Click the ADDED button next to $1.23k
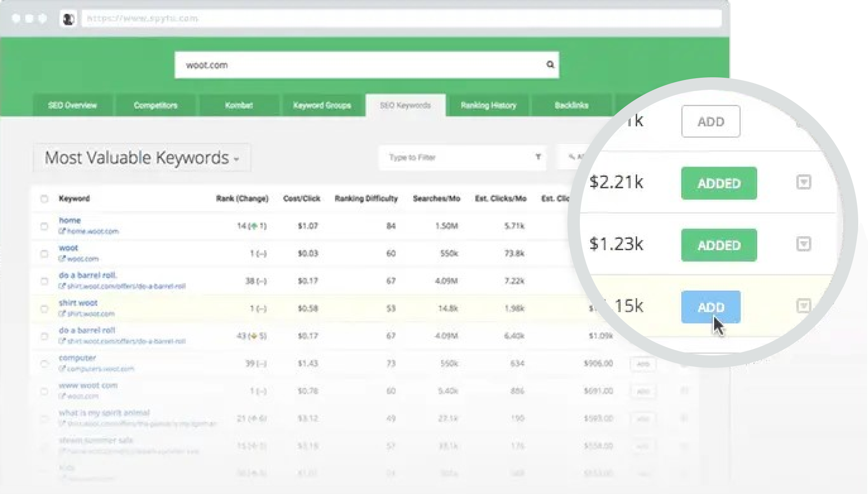868x494 pixels. pos(719,245)
